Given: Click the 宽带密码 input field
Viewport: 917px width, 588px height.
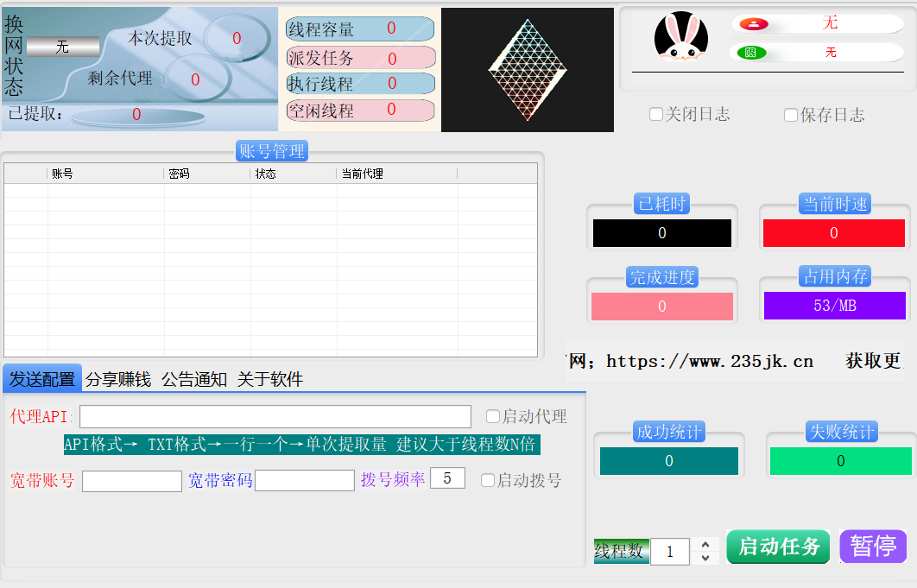Looking at the screenshot, I should pos(305,480).
